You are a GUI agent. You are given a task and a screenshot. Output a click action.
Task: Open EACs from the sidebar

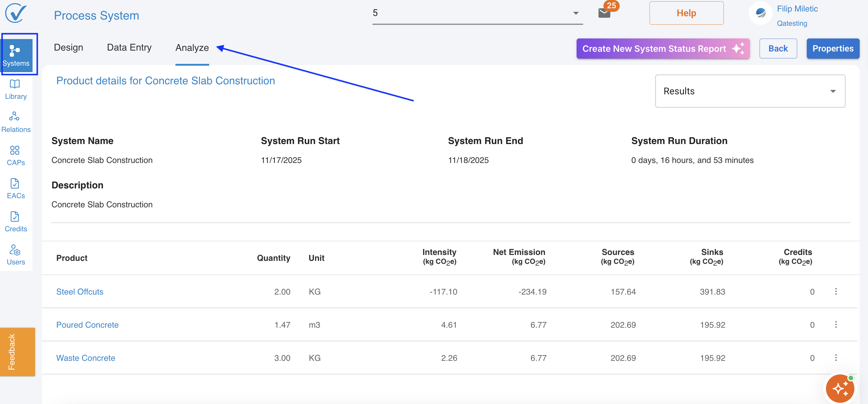pyautogui.click(x=15, y=189)
